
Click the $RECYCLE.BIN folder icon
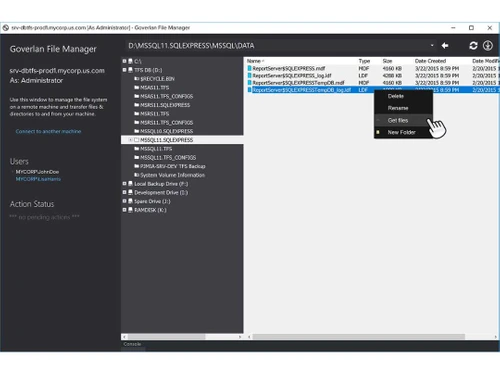click(x=137, y=79)
